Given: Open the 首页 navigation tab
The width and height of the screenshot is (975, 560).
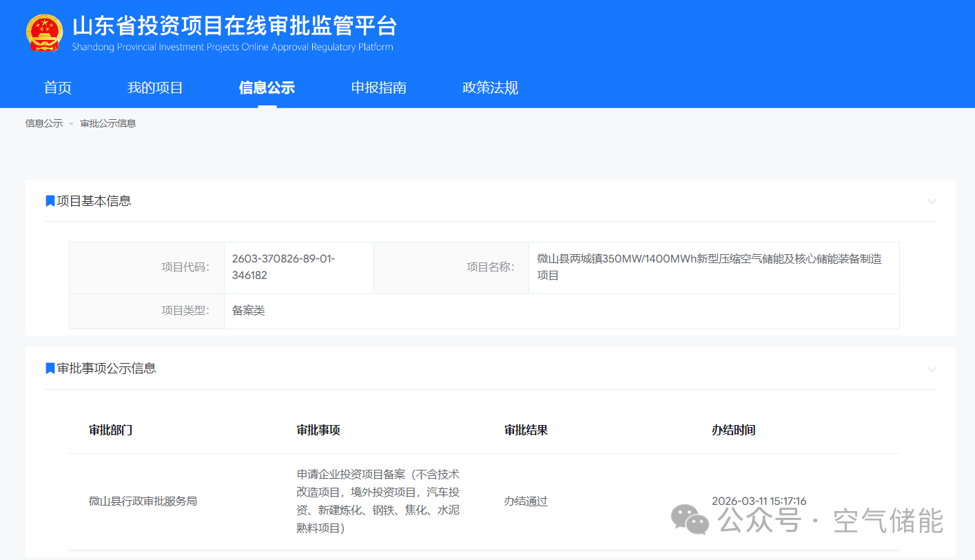Looking at the screenshot, I should coord(58,88).
